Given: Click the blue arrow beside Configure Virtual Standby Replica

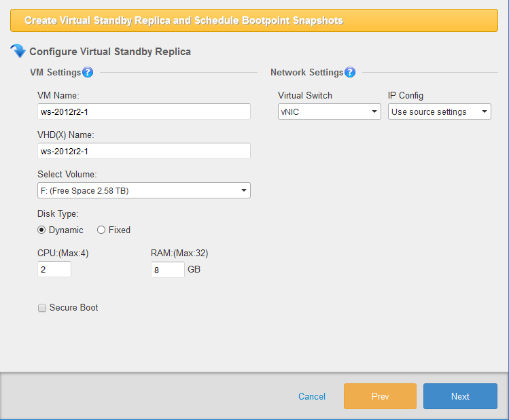Looking at the screenshot, I should [x=18, y=51].
